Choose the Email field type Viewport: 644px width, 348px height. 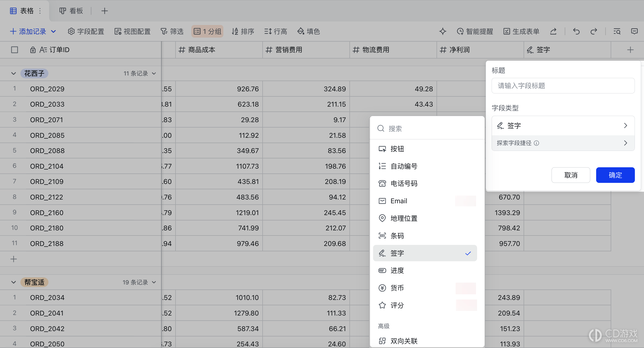click(x=425, y=201)
